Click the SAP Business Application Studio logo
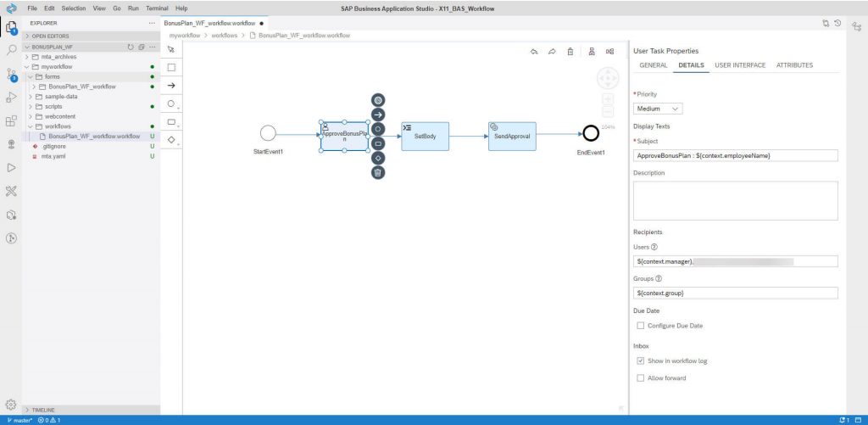The width and height of the screenshot is (868, 425). 10,8
